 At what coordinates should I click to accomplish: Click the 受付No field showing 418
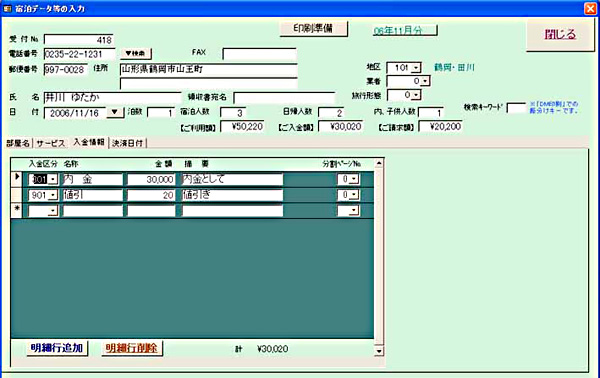click(78, 40)
